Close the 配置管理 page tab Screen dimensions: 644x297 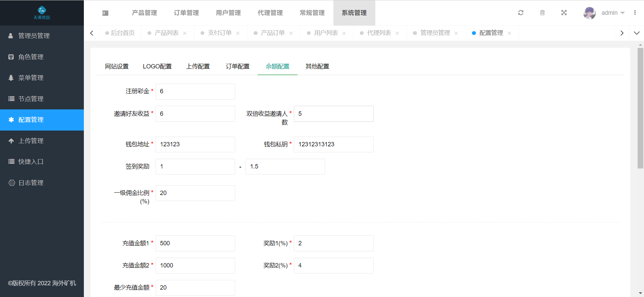pos(509,33)
